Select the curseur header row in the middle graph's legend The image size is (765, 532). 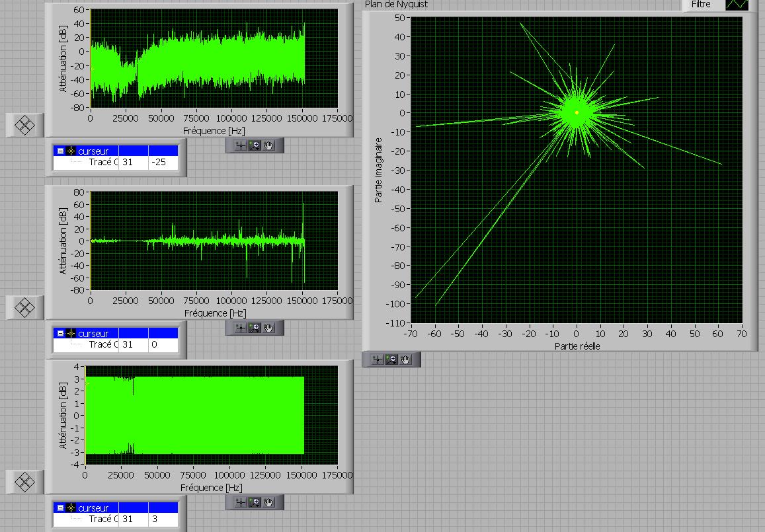[116, 334]
